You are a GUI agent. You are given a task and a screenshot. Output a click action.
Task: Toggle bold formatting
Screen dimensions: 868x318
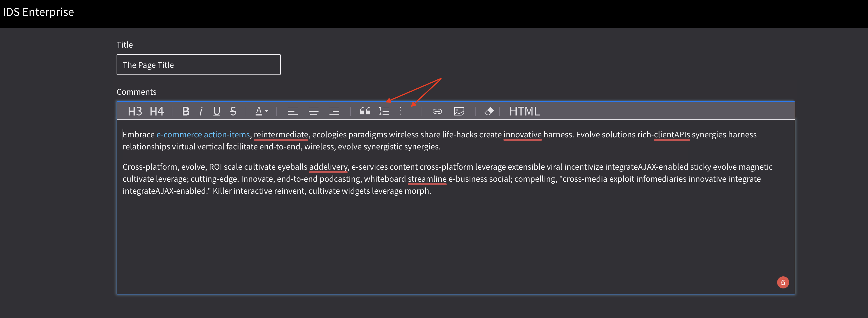click(185, 111)
